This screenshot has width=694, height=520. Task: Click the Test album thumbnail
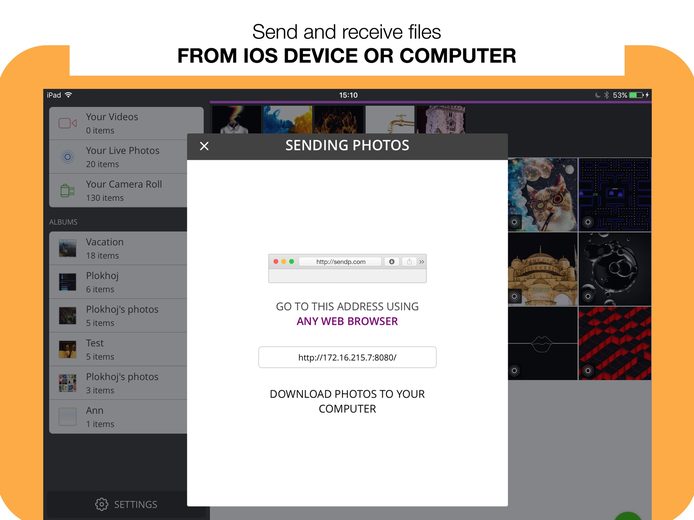(68, 349)
